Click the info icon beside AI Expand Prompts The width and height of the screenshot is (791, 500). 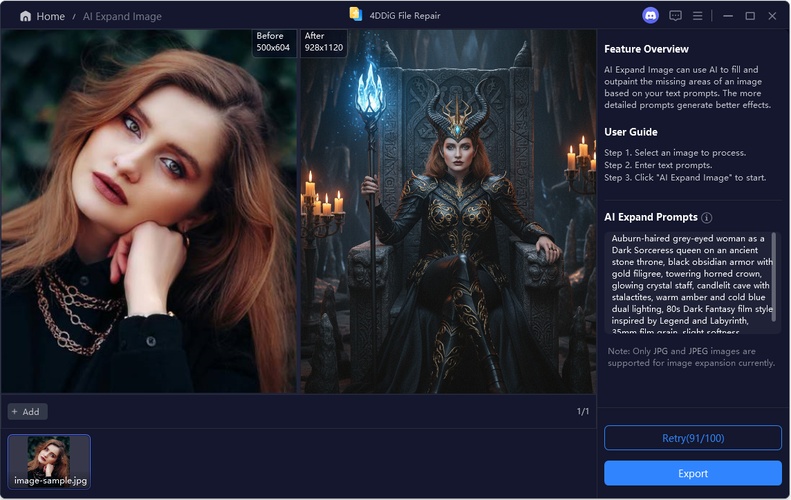(x=707, y=217)
